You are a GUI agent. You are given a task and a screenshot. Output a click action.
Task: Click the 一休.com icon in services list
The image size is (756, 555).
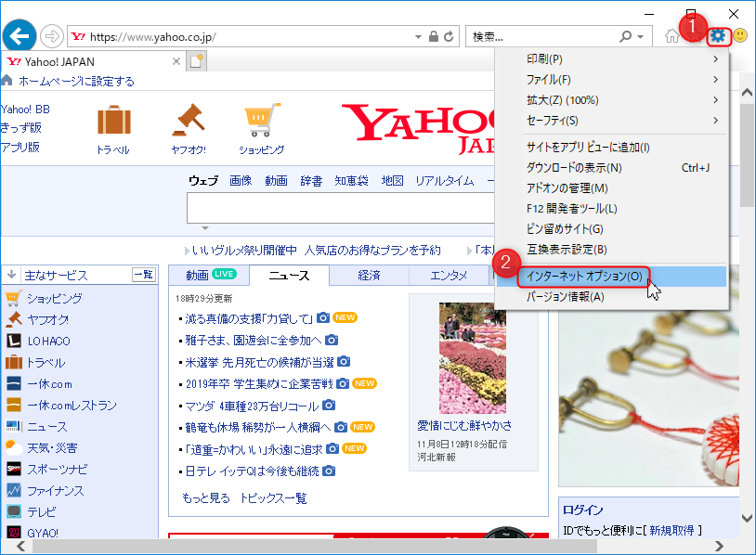point(14,383)
